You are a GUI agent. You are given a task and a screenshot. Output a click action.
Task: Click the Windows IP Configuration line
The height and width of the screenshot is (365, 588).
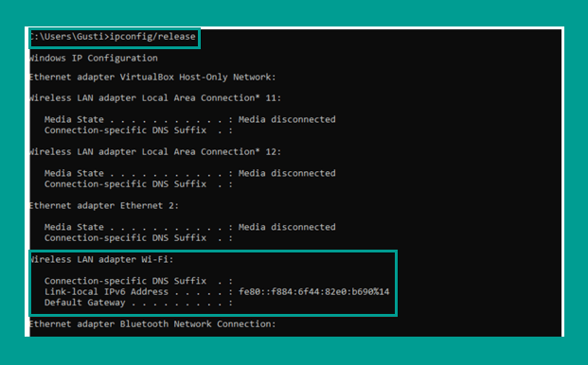tap(94, 58)
